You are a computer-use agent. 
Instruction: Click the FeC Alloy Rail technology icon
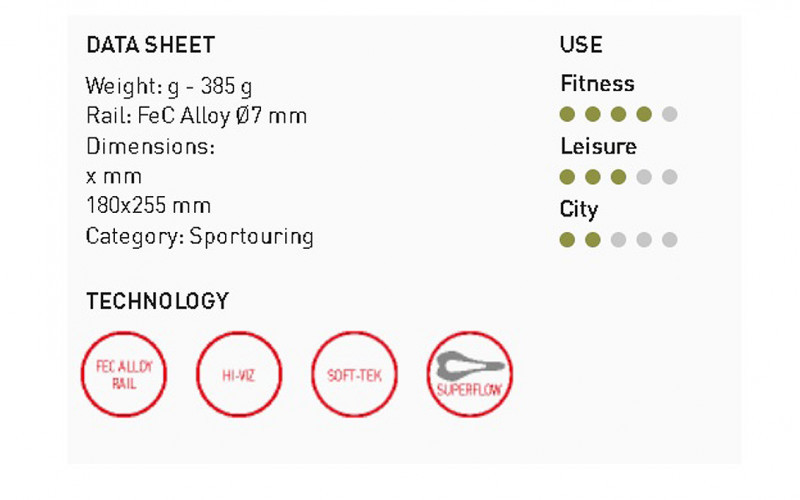tap(123, 375)
